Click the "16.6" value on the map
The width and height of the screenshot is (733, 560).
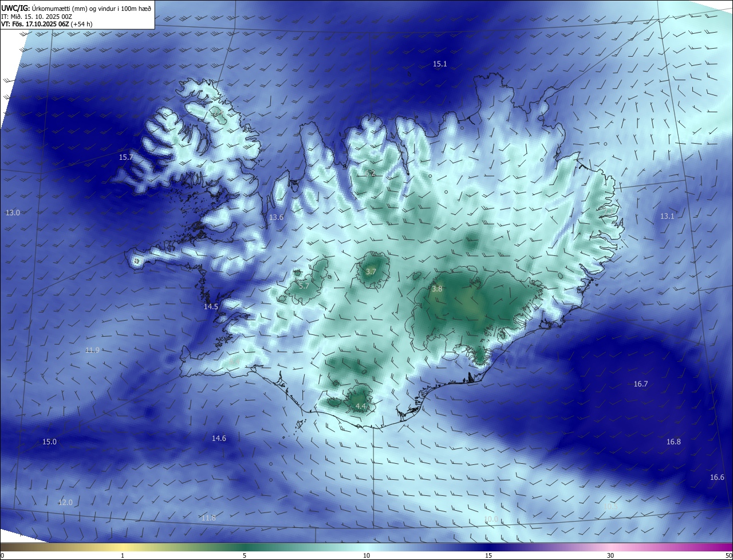717,477
